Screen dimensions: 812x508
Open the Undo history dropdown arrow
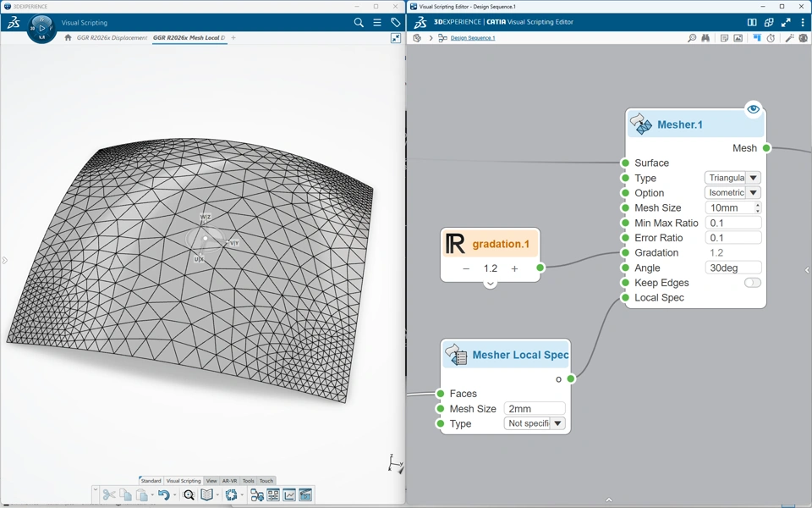tap(174, 495)
